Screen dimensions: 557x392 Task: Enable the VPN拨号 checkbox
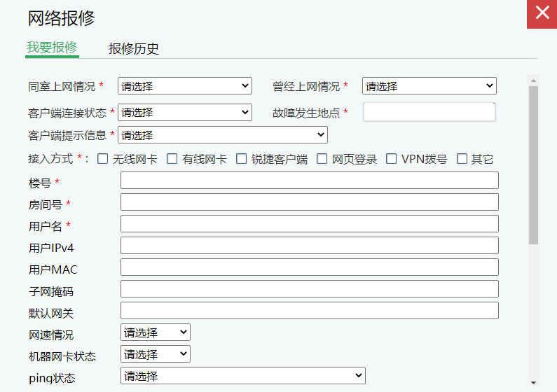[391, 159]
